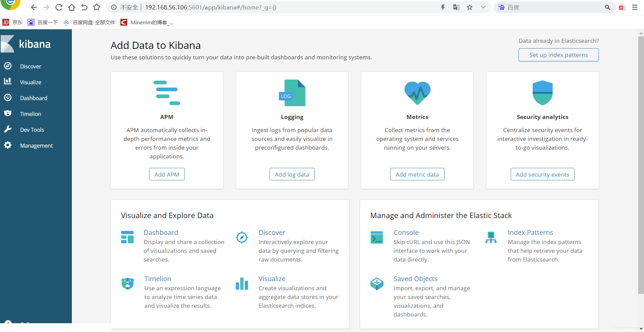Image resolution: width=644 pixels, height=332 pixels.
Task: Open the Minemm的博客 bookmark
Action: tap(147, 22)
